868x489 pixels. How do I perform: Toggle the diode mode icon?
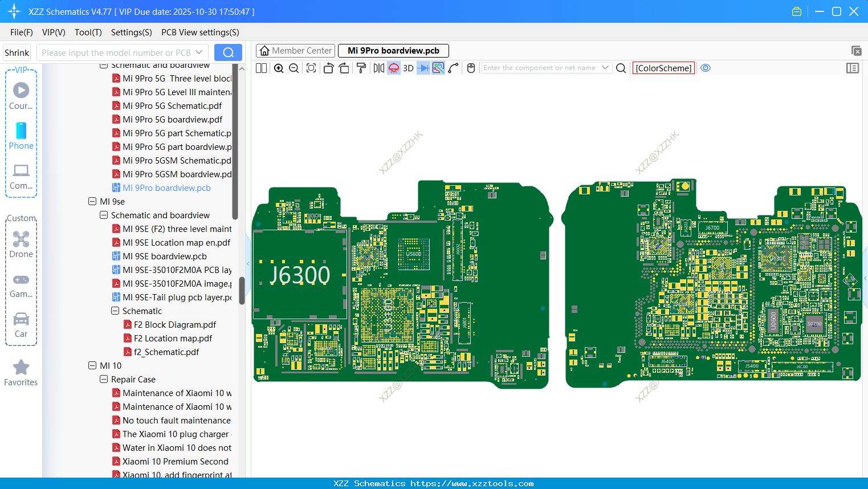(423, 68)
